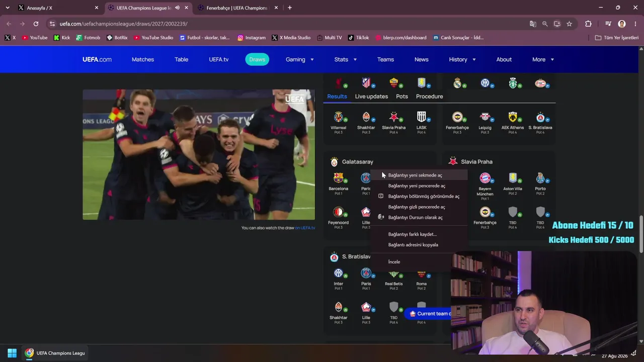Open the Instagram bookmark

point(252,38)
